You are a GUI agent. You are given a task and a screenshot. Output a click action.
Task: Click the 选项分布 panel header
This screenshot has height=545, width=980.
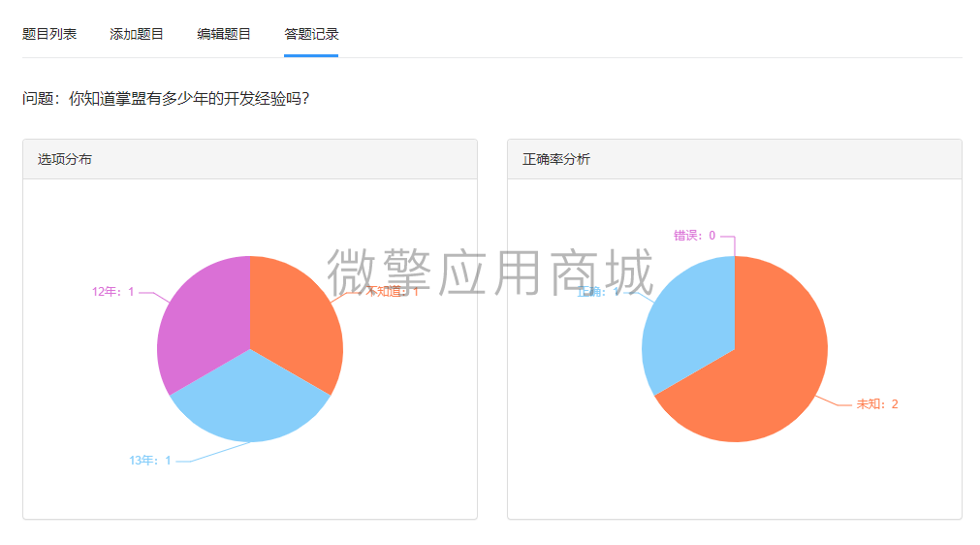(x=250, y=159)
